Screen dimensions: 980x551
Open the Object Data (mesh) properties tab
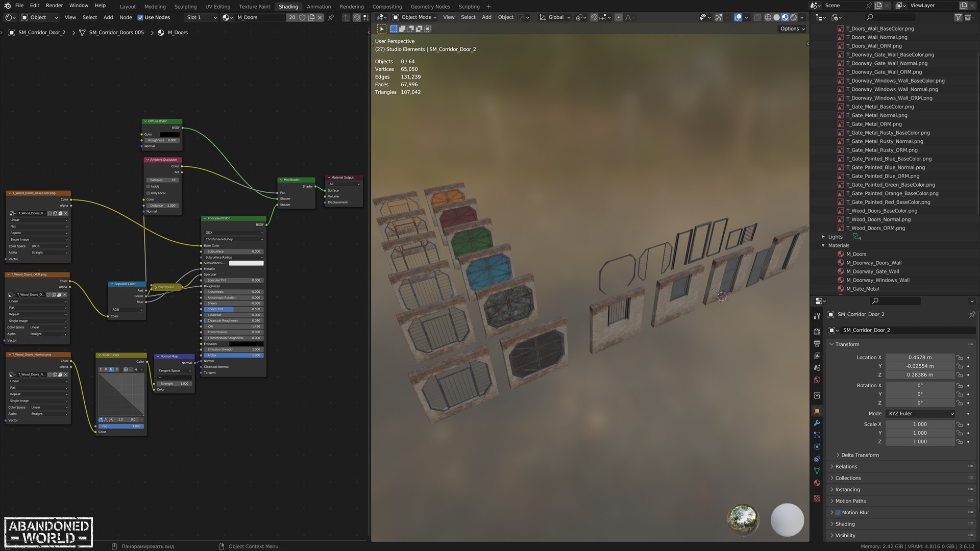click(x=817, y=471)
